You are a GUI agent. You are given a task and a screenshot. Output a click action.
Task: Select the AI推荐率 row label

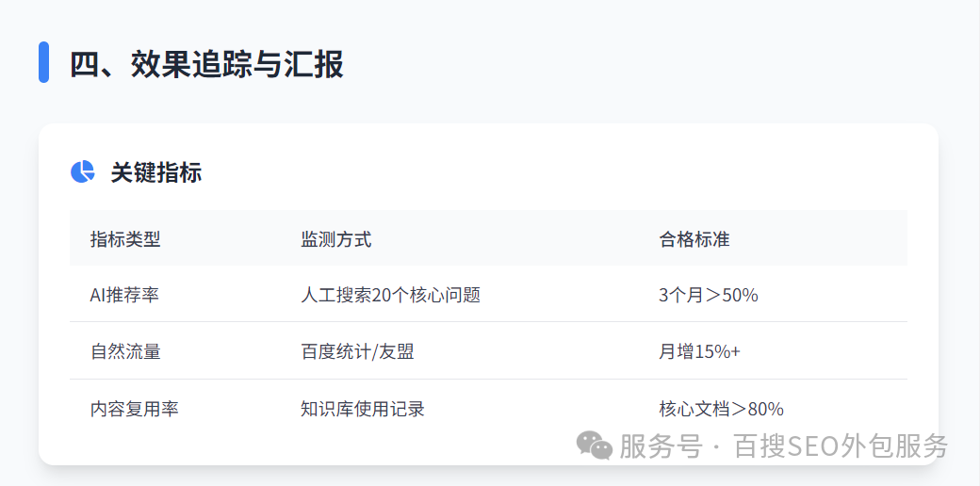coord(124,295)
